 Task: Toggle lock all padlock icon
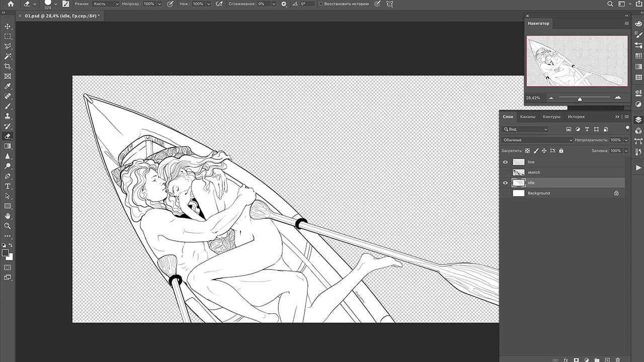[x=561, y=150]
